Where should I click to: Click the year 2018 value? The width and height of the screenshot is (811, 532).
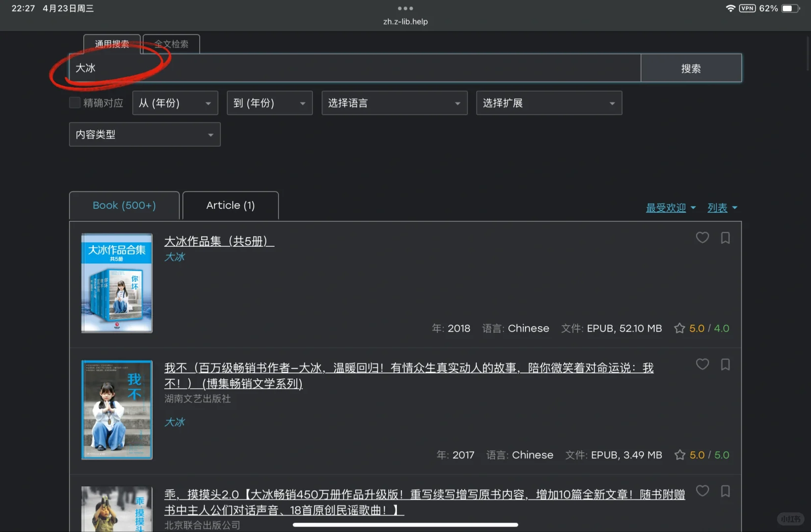[x=459, y=328]
